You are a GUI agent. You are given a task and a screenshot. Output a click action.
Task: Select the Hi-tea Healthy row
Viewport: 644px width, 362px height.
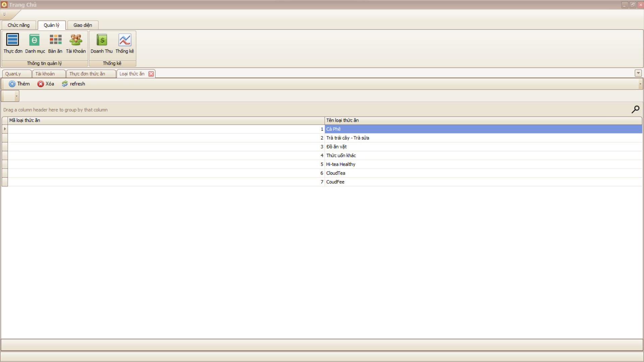coord(340,164)
